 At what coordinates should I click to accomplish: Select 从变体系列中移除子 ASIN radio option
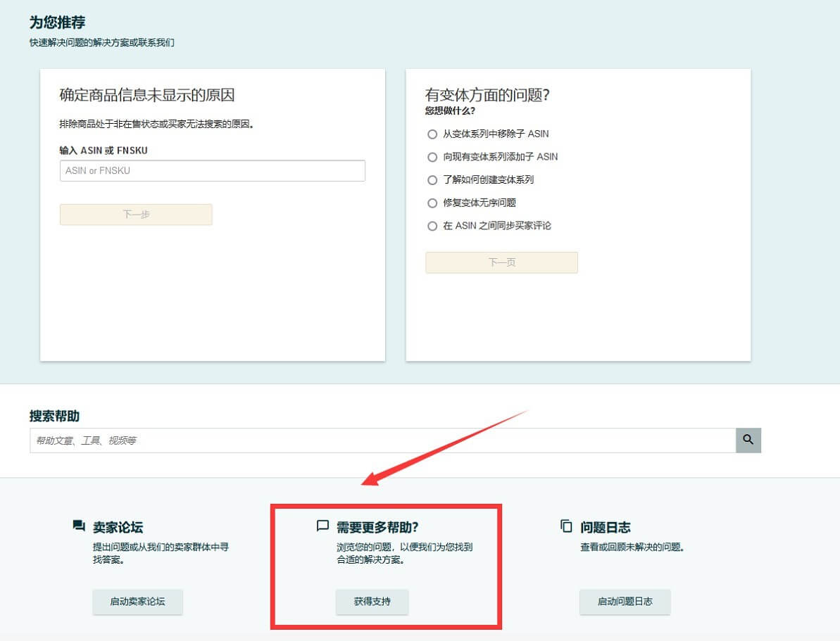point(432,134)
